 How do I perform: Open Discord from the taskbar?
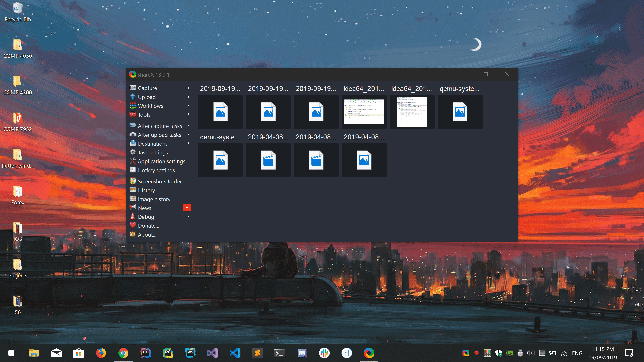click(x=302, y=353)
